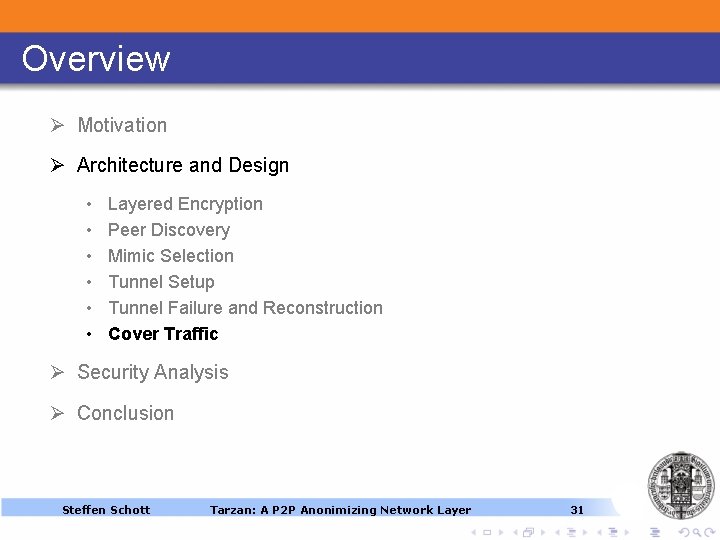The height and width of the screenshot is (540, 720).
Task: Open the Peer Discovery subsection
Action: pos(169,230)
